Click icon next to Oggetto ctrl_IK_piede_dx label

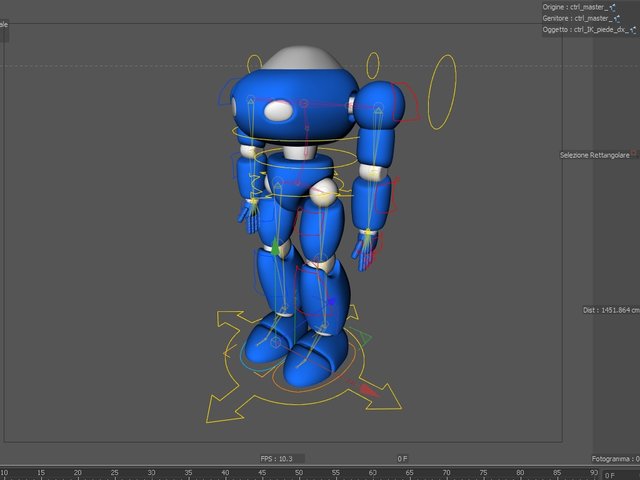coord(633,30)
